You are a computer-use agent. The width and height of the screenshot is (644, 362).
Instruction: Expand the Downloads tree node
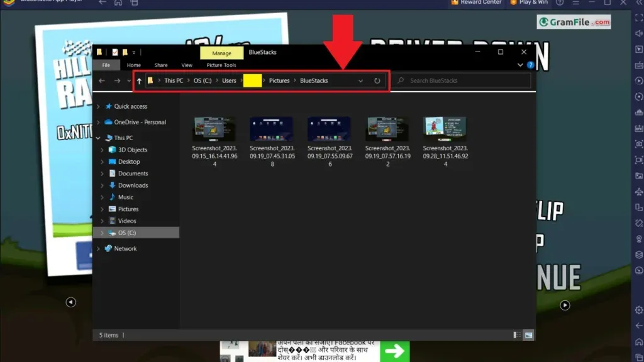tap(102, 185)
